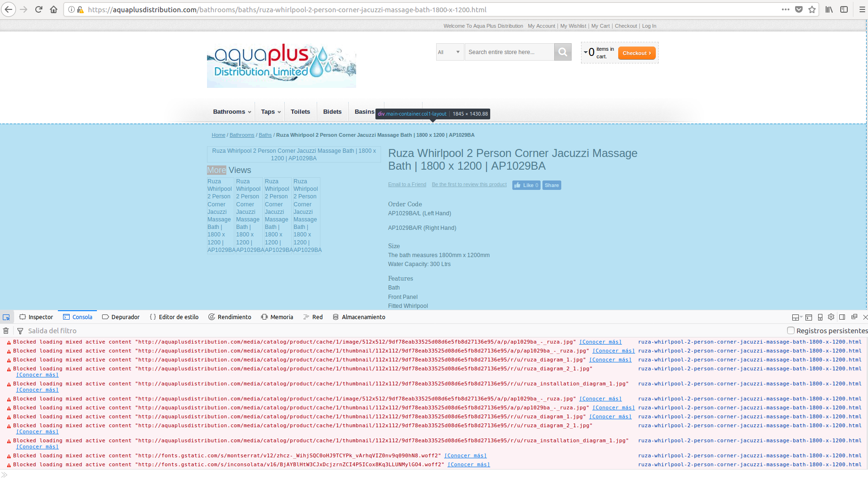Open the Baths breadcrumb link

click(x=265, y=135)
